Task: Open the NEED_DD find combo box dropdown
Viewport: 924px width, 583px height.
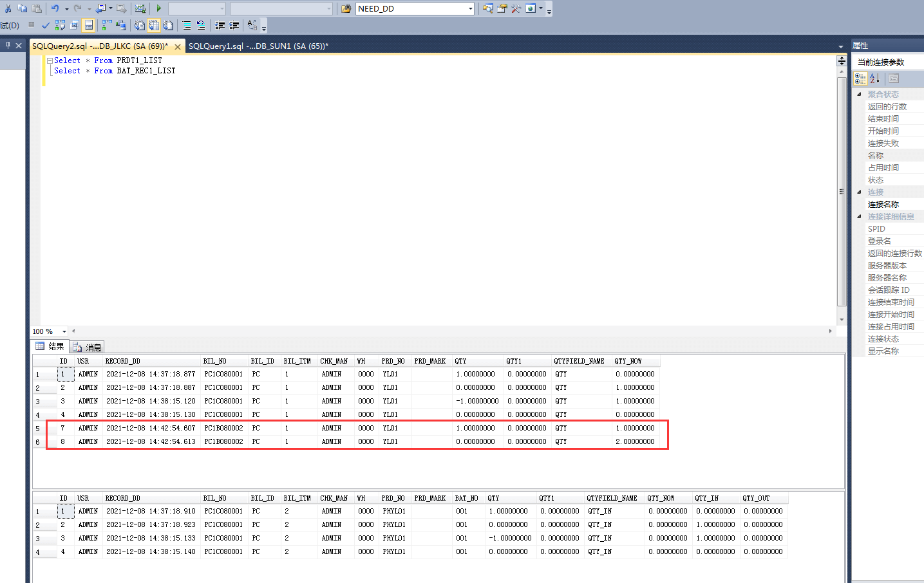Action: click(471, 9)
